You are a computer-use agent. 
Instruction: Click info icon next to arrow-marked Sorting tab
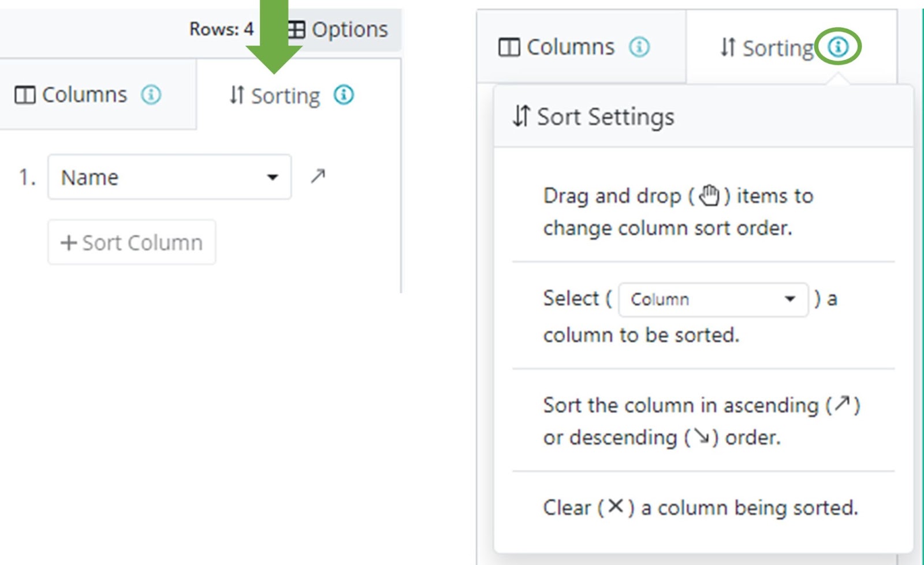coord(344,95)
